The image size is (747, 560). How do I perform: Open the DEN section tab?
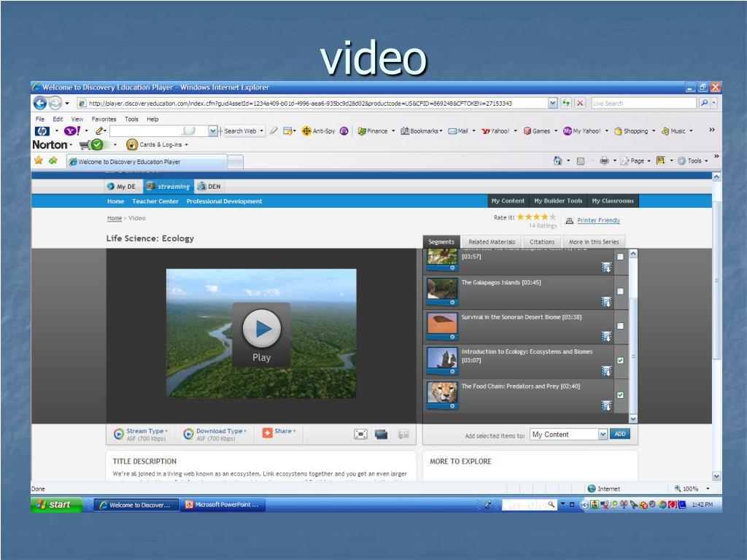pos(209,187)
